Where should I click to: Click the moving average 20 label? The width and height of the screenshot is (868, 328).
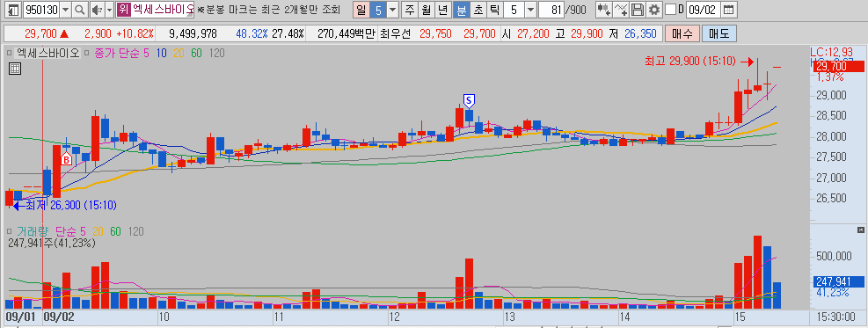179,53
